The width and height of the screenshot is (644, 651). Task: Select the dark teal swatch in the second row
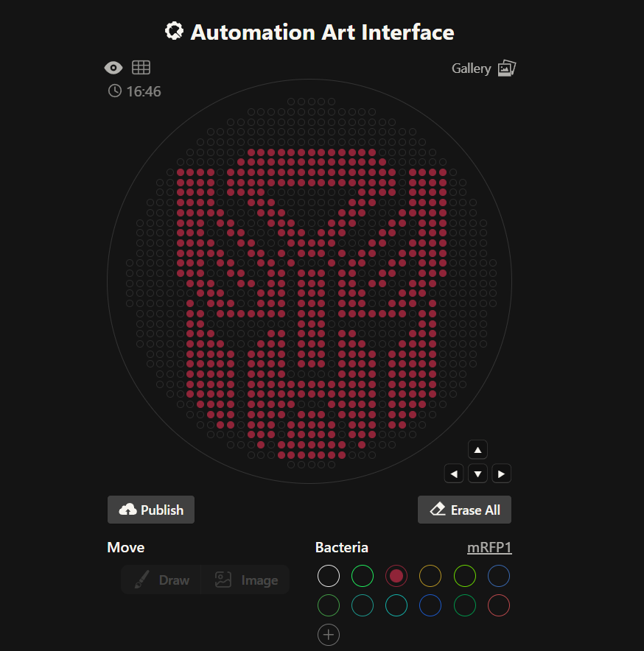(x=363, y=605)
